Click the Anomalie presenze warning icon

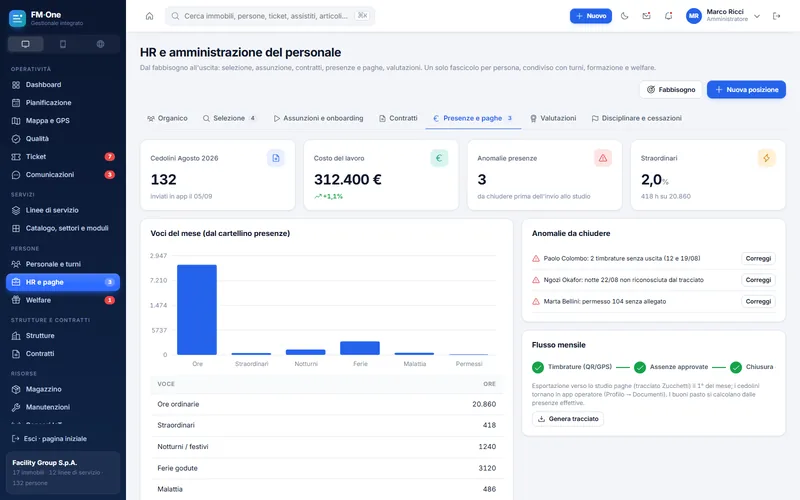[x=603, y=158]
